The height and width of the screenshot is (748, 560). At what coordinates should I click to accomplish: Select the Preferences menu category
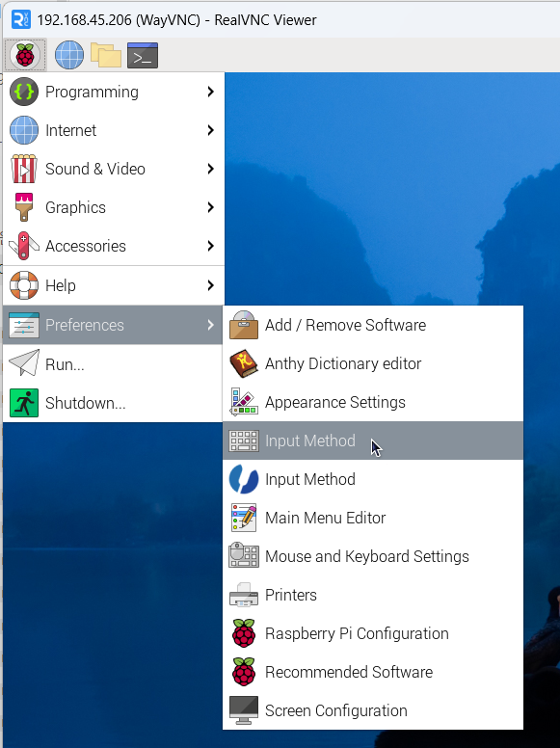coord(114,325)
